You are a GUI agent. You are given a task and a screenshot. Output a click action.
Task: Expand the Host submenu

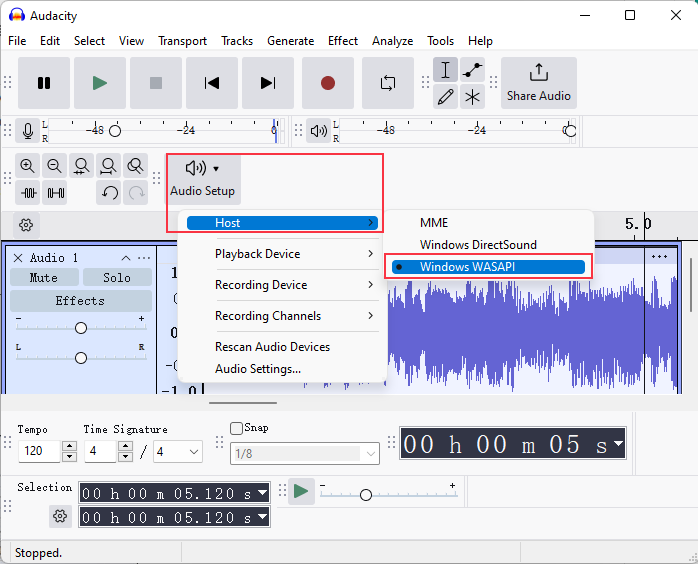pyautogui.click(x=282, y=223)
